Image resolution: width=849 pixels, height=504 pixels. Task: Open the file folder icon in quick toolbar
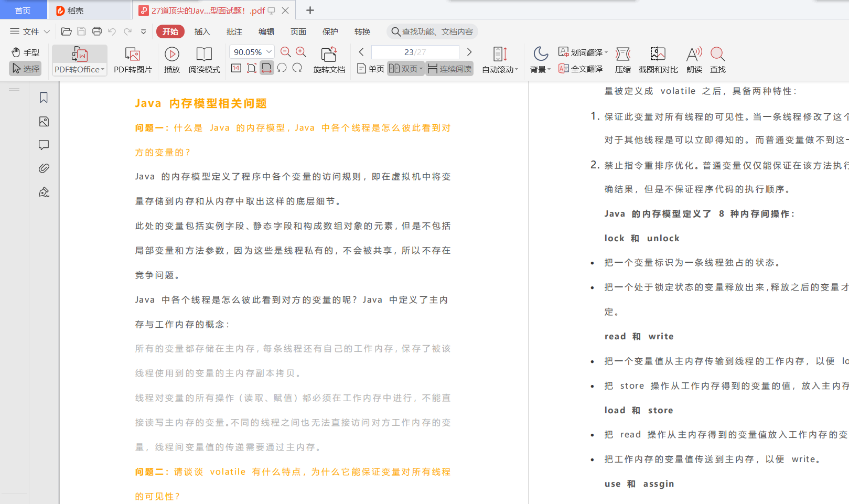click(x=67, y=31)
